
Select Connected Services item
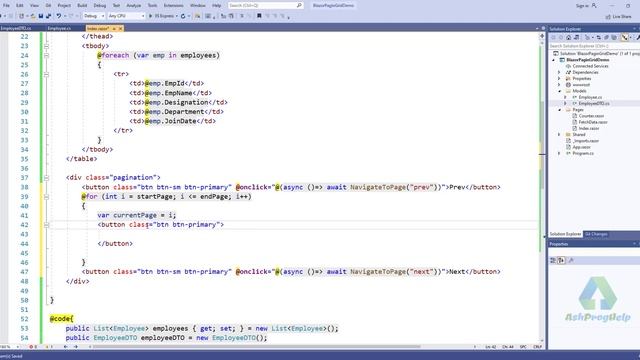[590, 66]
